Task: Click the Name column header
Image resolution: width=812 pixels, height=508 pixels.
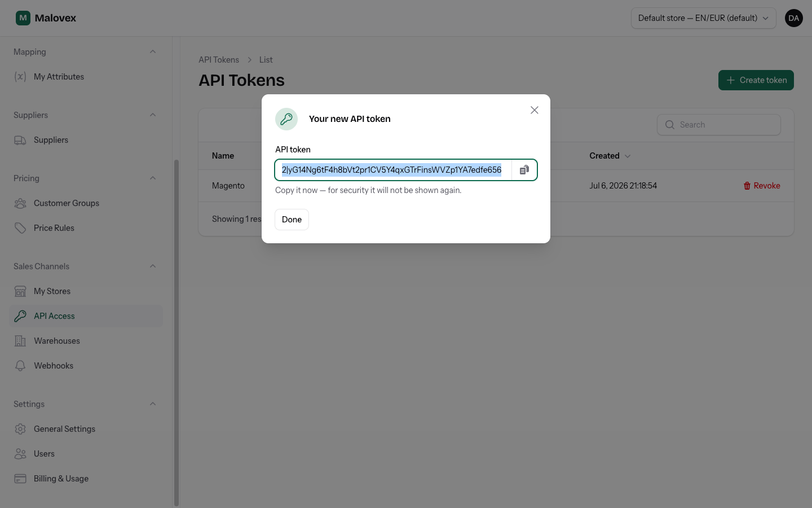Action: pos(223,156)
